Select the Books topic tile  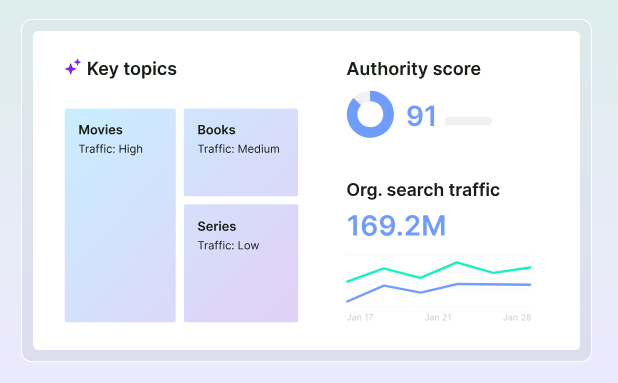(x=241, y=152)
